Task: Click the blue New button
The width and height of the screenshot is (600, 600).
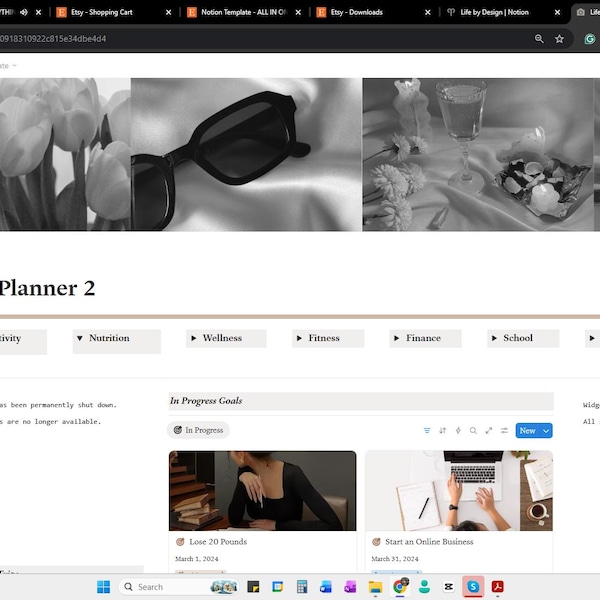Action: tap(528, 431)
